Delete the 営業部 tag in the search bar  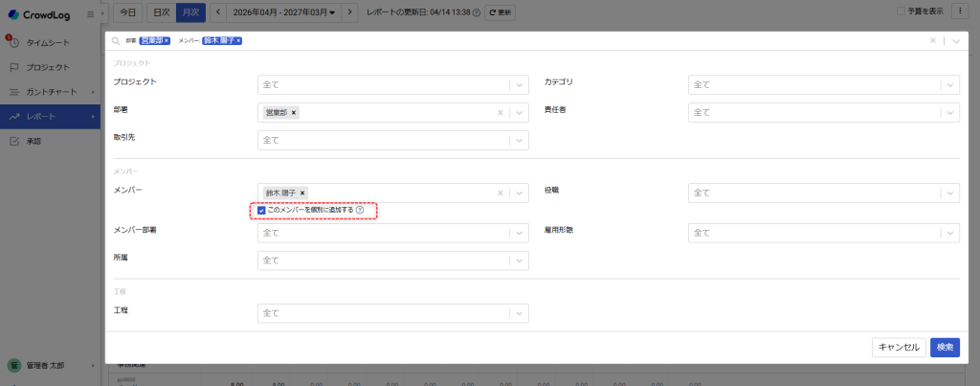(x=167, y=41)
